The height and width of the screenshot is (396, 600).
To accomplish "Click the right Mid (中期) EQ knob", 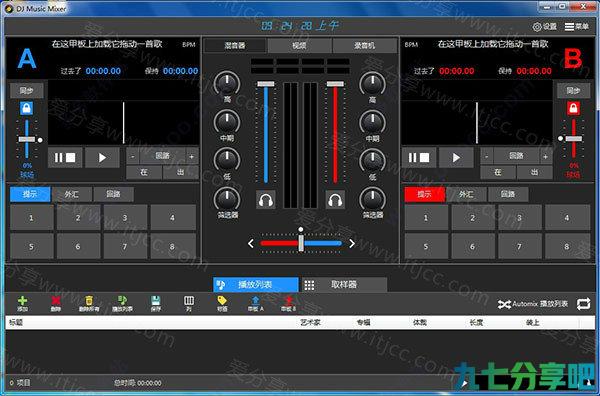I will (372, 122).
